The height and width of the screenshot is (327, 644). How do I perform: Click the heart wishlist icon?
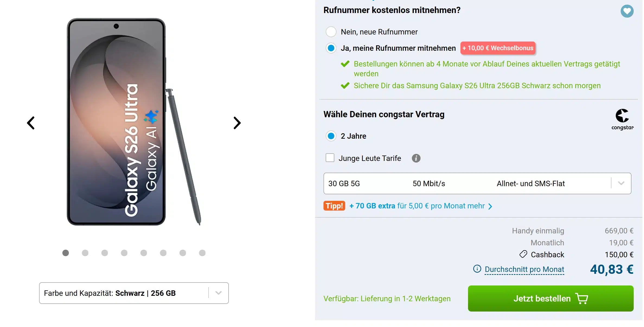click(627, 11)
